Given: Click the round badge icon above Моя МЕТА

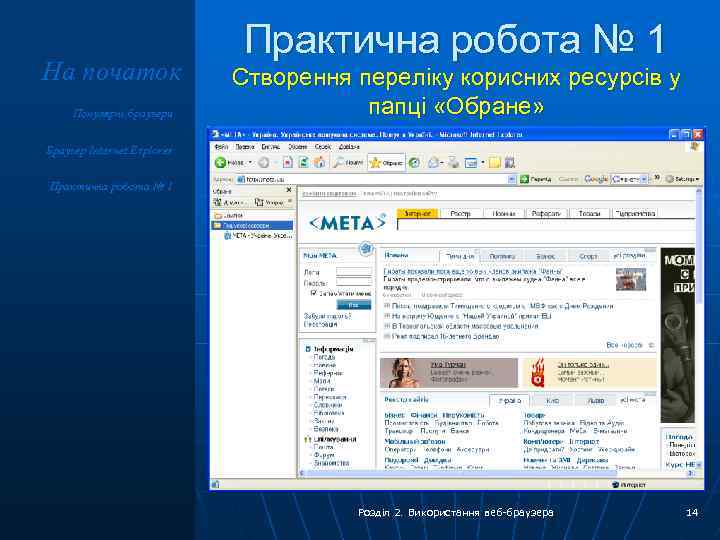Looking at the screenshot, I should (x=366, y=249).
